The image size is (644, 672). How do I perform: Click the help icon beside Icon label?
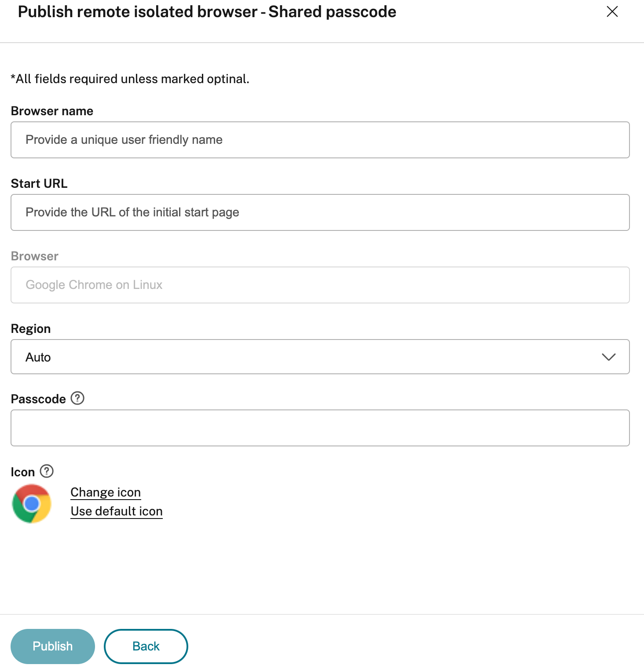tap(47, 471)
